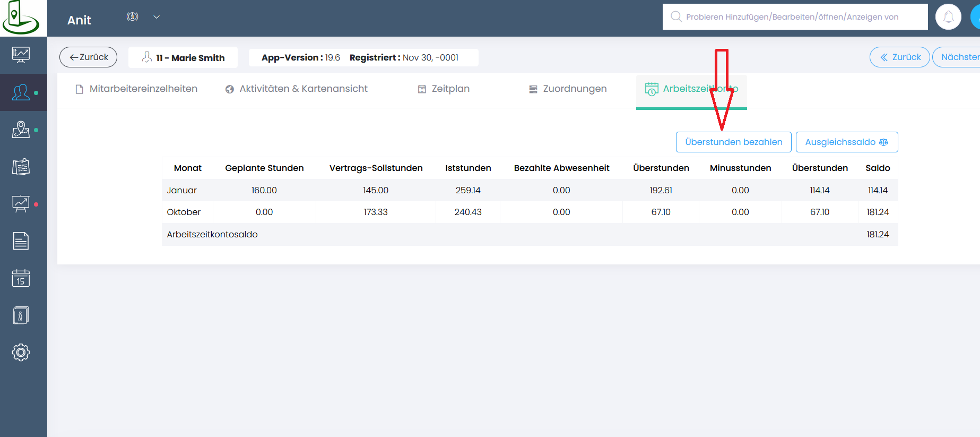
Task: Open the settings gear icon in sidebar
Action: (x=21, y=353)
